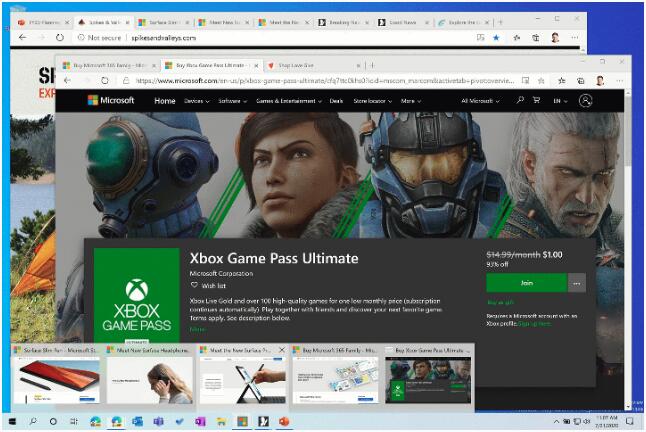Expand the All Microsoft menu

(x=480, y=101)
